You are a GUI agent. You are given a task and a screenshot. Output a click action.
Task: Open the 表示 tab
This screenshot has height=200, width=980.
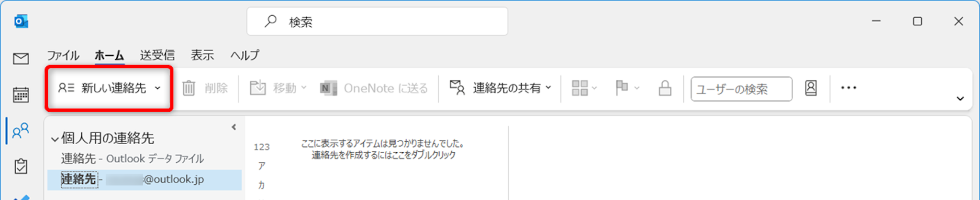click(202, 55)
